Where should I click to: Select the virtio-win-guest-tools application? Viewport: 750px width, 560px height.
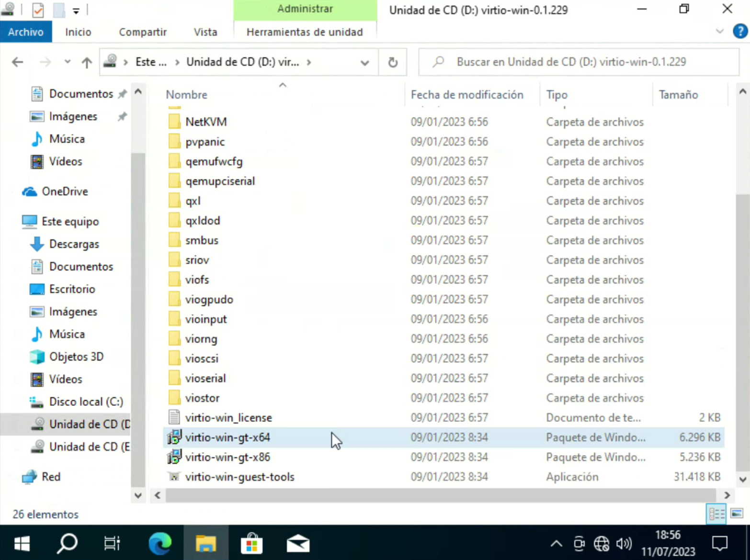(x=239, y=477)
